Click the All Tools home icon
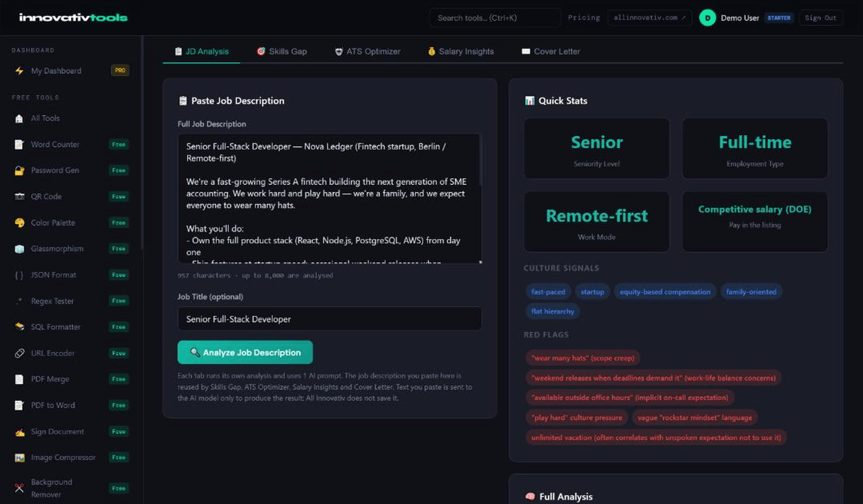 19,119
